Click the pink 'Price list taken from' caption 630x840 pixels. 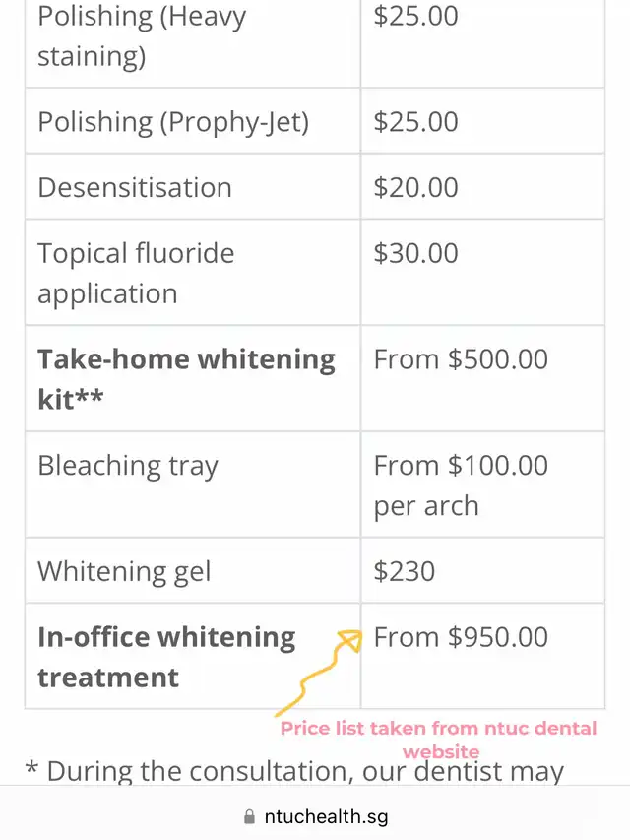439,739
